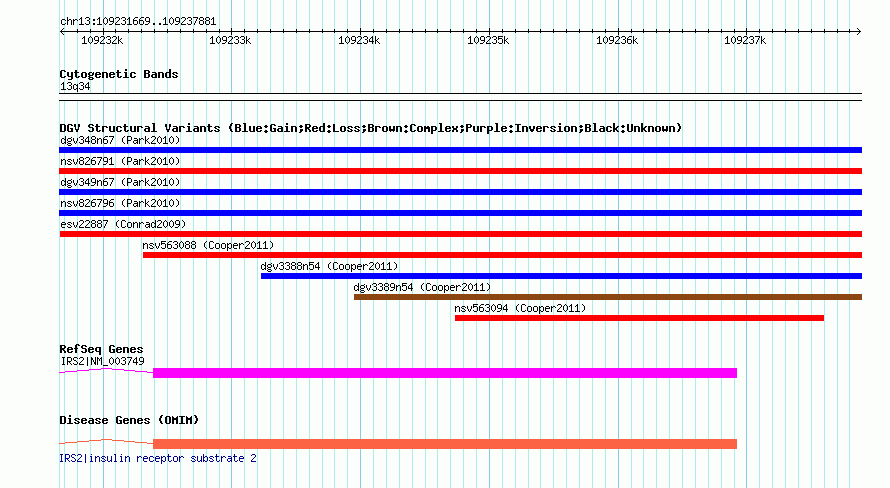This screenshot has width=890, height=488.
Task: Click the left arrowhead of the ruler
Action: point(62,32)
